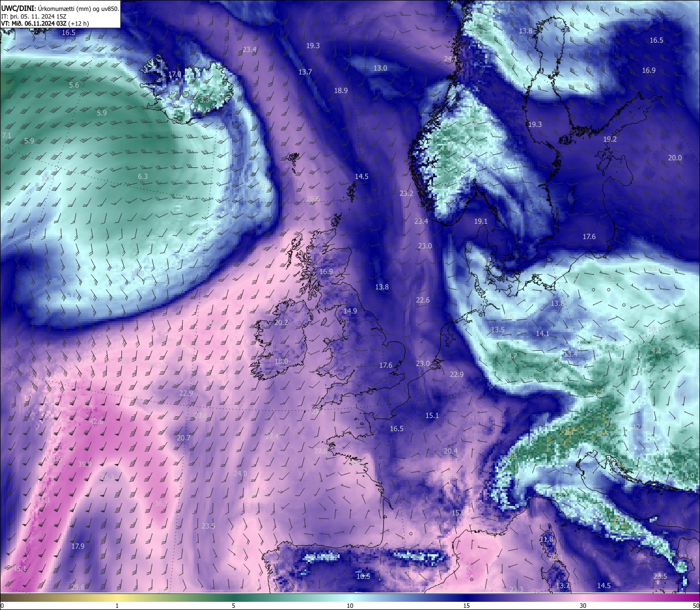Click the 18.9 value label

click(x=341, y=90)
